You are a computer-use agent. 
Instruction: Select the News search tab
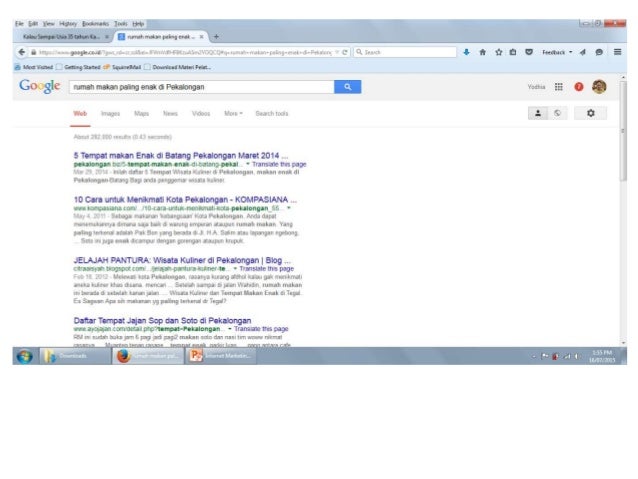170,114
